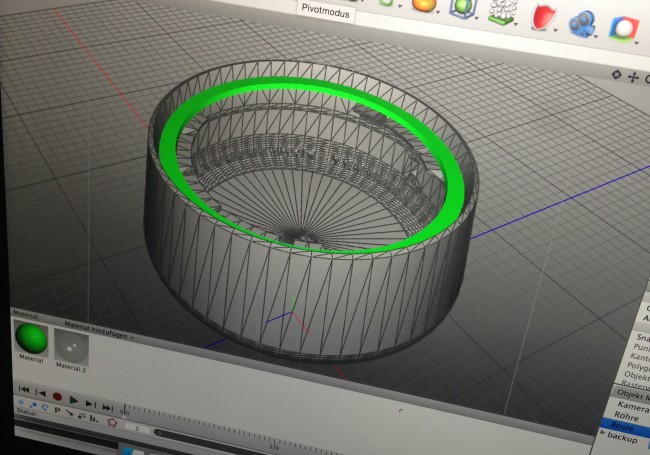Viewport: 650px width, 455px height.
Task: Click the vertical bars icon in the timeline row
Action: [93, 419]
